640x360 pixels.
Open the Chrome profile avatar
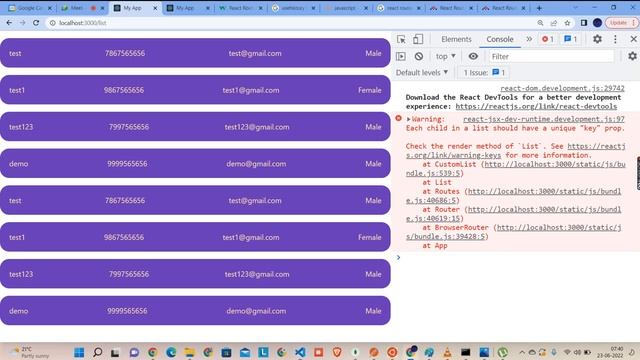pos(597,23)
